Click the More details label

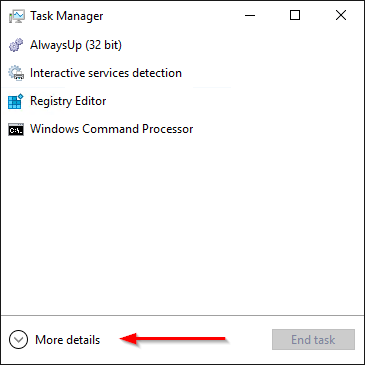pos(68,340)
